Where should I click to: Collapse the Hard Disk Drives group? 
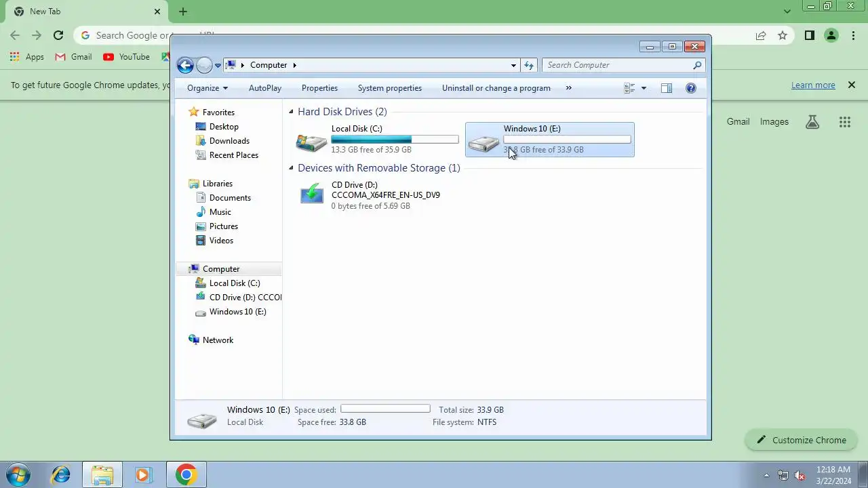click(291, 112)
